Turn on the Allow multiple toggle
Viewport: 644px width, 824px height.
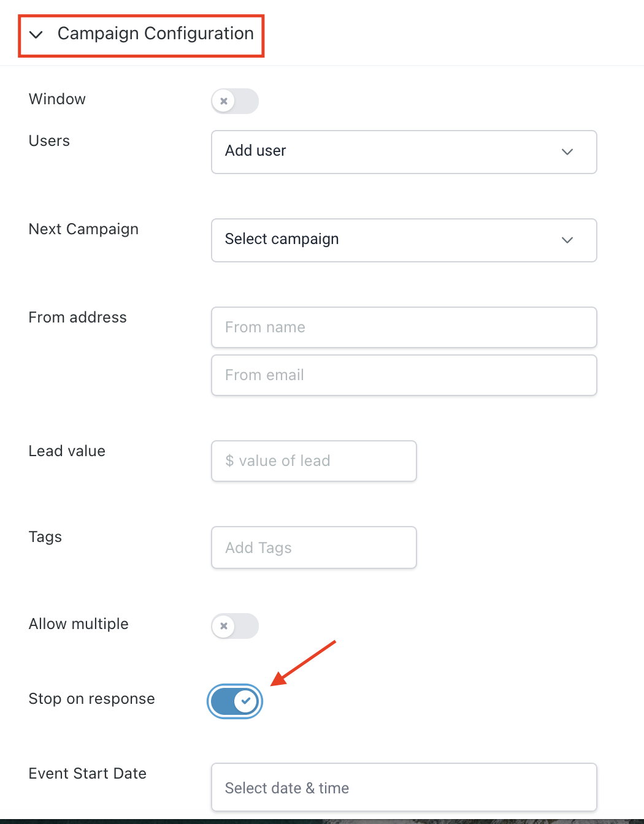click(x=235, y=626)
